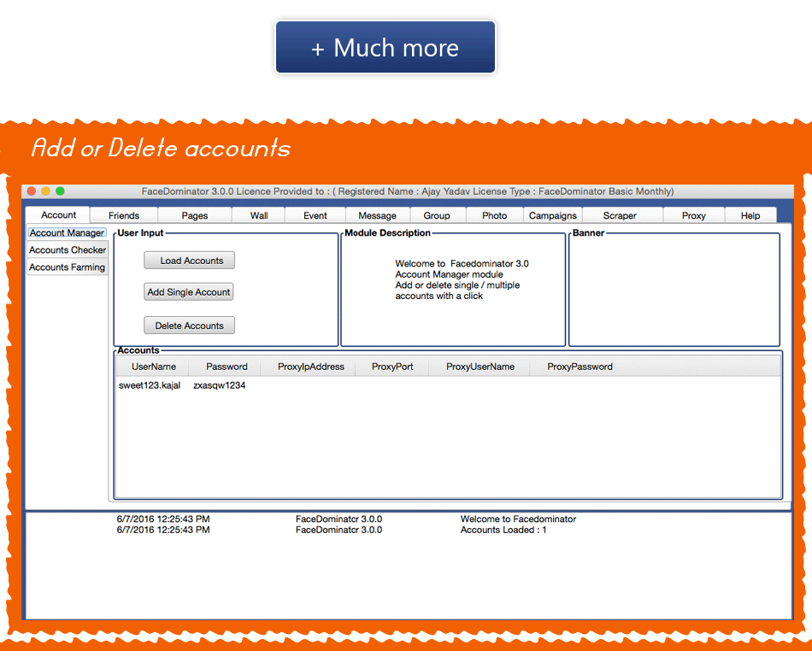This screenshot has width=812, height=651.
Task: Select the Campaigns tab
Action: point(552,215)
